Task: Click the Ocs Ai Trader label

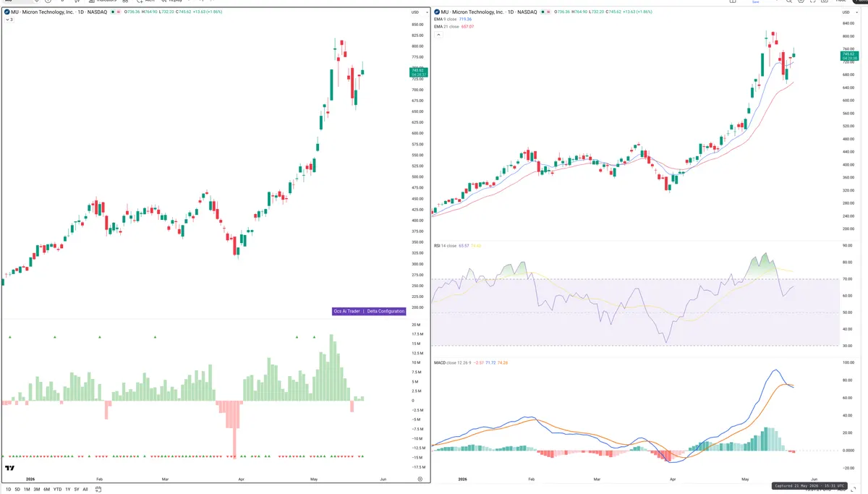Action: pos(346,311)
